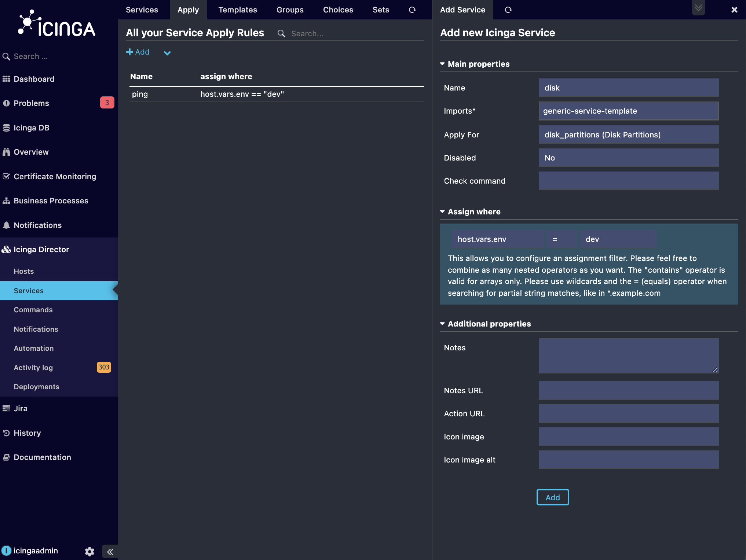Switch to the Services tab

pos(142,10)
